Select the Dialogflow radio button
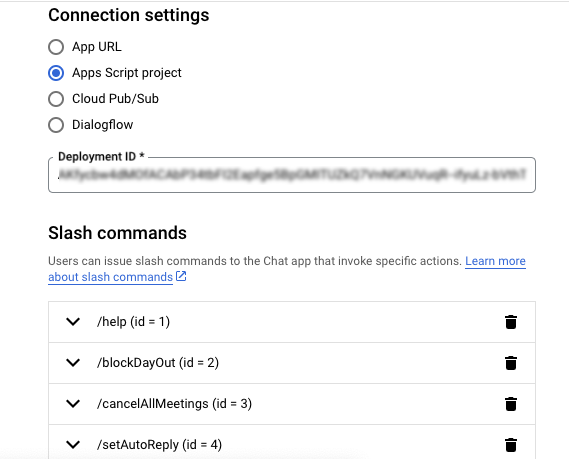 (x=56, y=125)
